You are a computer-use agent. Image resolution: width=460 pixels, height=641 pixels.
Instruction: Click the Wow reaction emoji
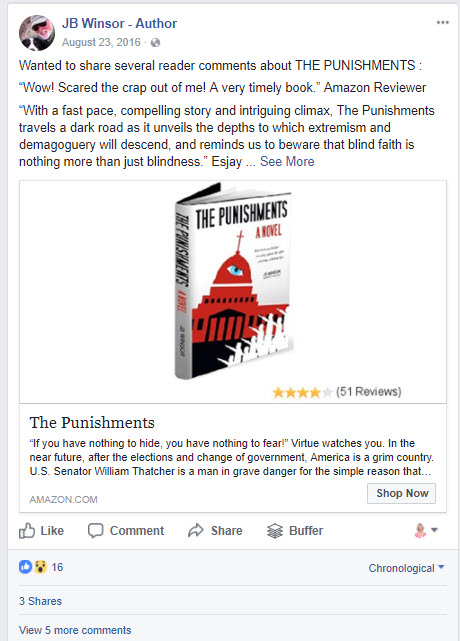[x=40, y=567]
